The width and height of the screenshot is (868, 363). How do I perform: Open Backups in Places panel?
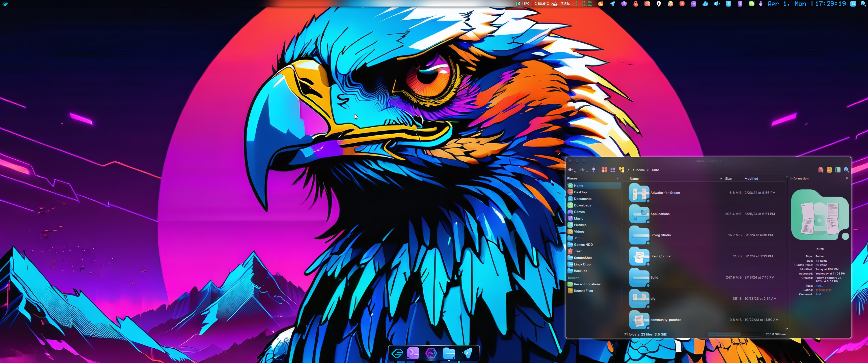pyautogui.click(x=594, y=271)
